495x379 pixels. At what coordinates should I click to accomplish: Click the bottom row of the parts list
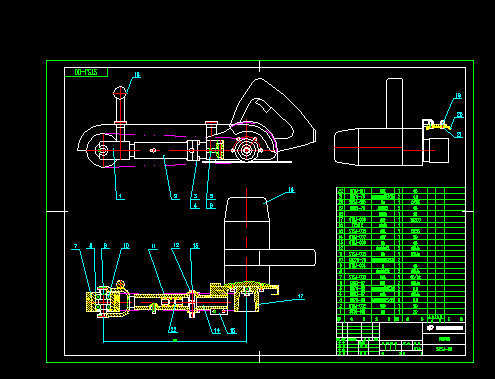[401, 312]
